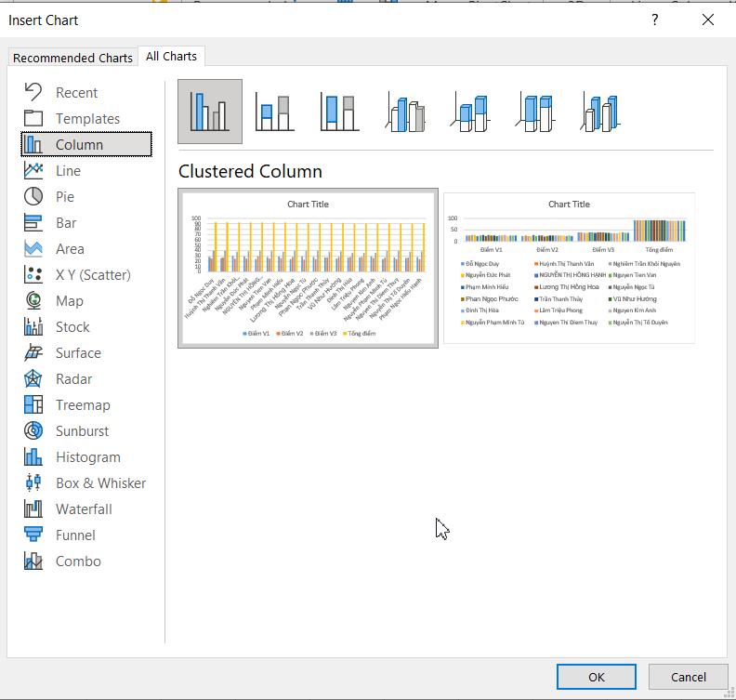The image size is (736, 700).
Task: Select the Waterfall chart category
Action: [x=83, y=509]
